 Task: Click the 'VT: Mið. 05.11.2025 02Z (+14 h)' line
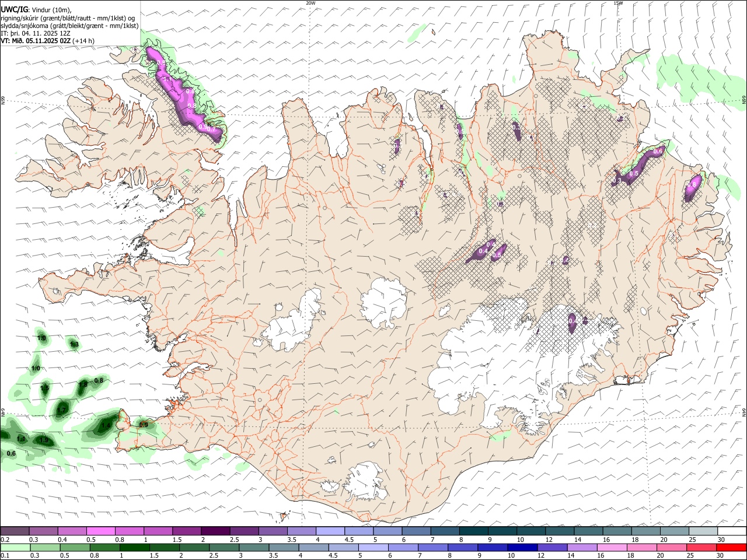click(x=47, y=41)
